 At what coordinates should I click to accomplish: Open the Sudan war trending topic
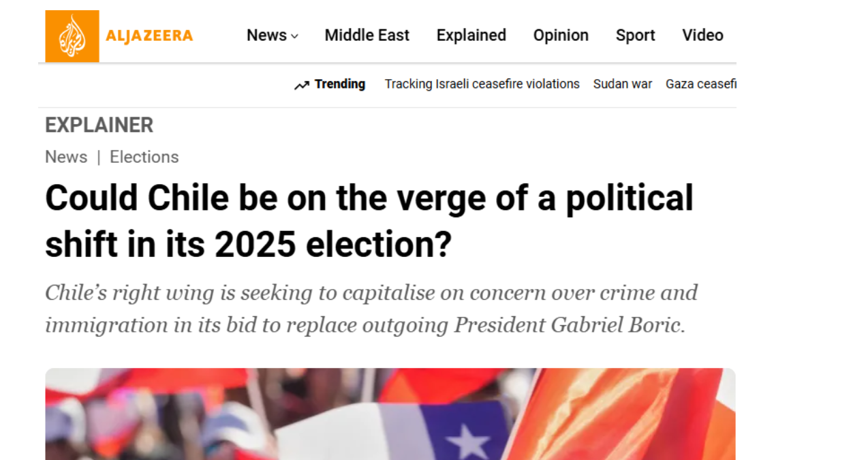(x=622, y=85)
